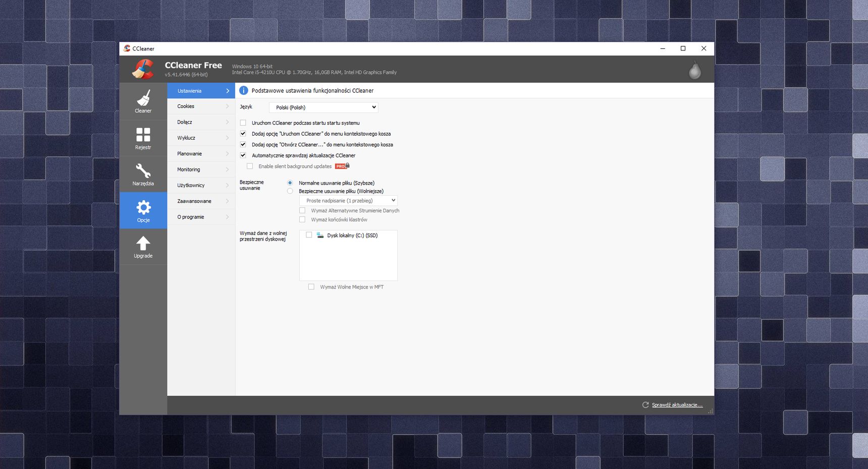The width and height of the screenshot is (868, 469).
Task: Select Bezpieczne usuwanie pliku (Wolniejsze)
Action: [290, 191]
